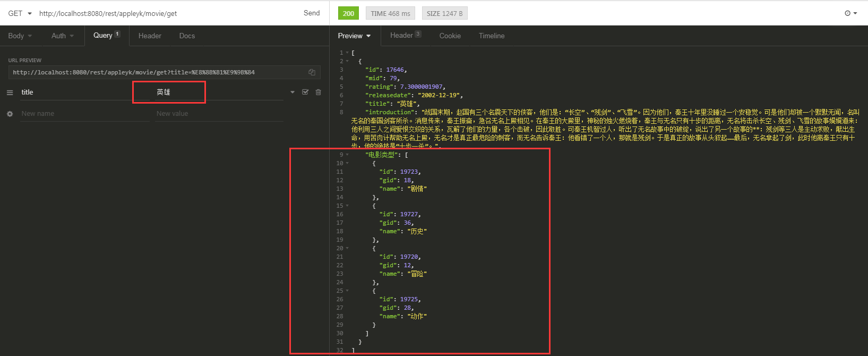Viewport: 868px width, 356px height.
Task: Collapse the object starting at line 20
Action: (347, 248)
